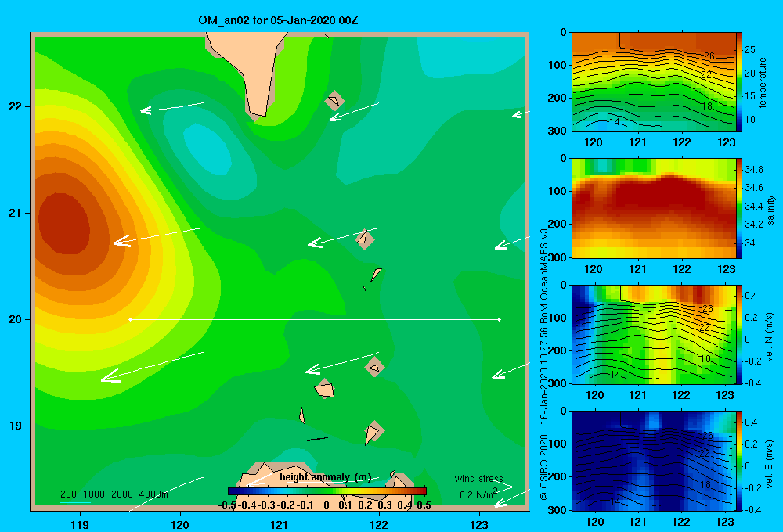Select the east endpoint of transect line

coord(500,319)
